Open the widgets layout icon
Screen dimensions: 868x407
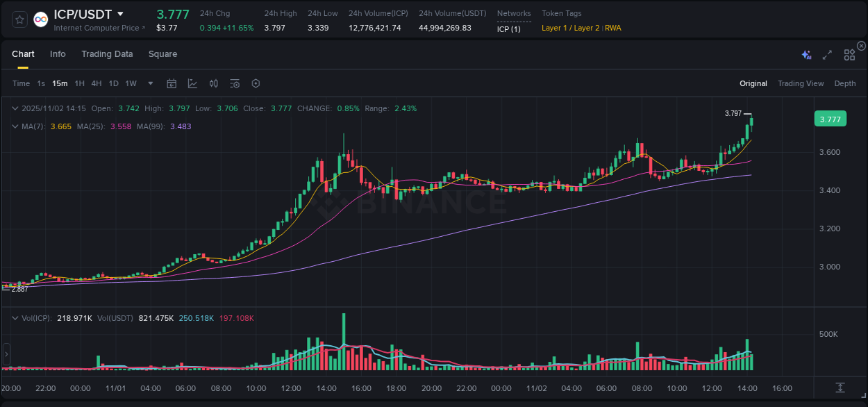849,54
